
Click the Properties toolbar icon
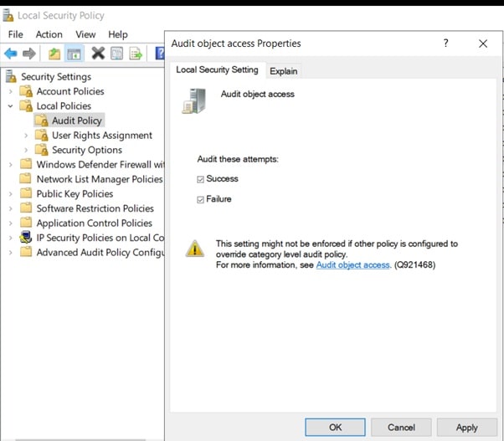point(117,54)
